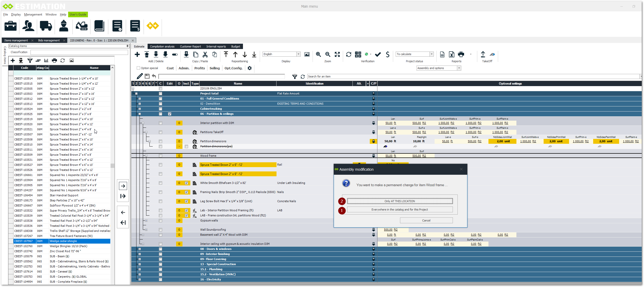This screenshot has height=287, width=644.
Task: Switch to the Compilation analysis tab
Action: click(162, 46)
